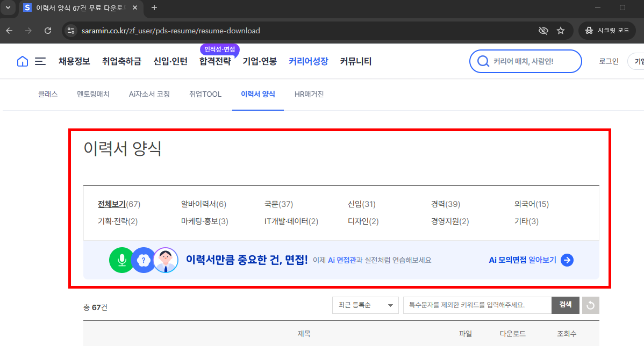Viewport: 644px width, 352px height.
Task: Switch to the 취업TOOL tab
Action: [x=205, y=94]
